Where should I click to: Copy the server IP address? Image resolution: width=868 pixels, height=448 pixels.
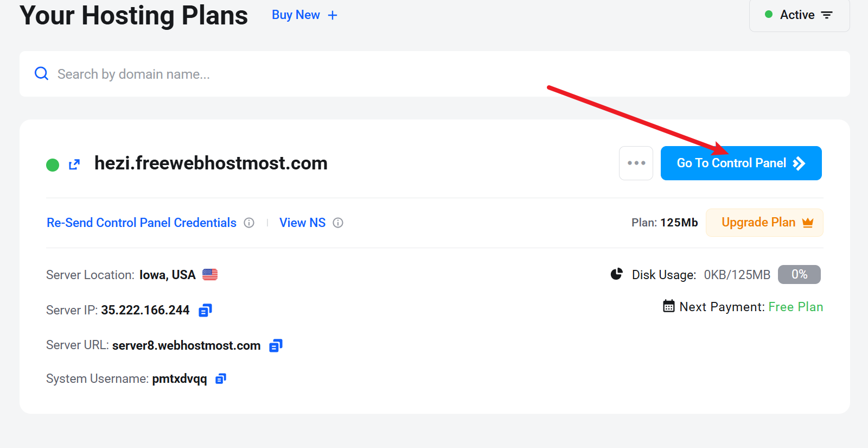click(205, 311)
